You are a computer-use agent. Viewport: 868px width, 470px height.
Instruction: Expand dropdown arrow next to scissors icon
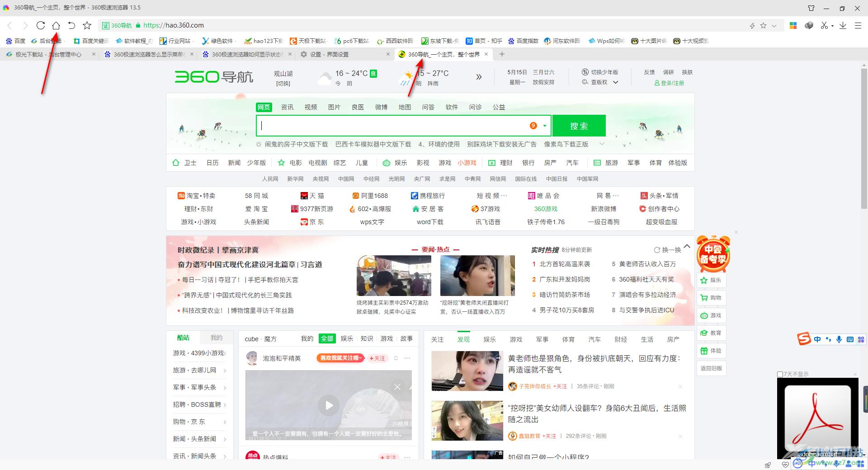tap(832, 26)
